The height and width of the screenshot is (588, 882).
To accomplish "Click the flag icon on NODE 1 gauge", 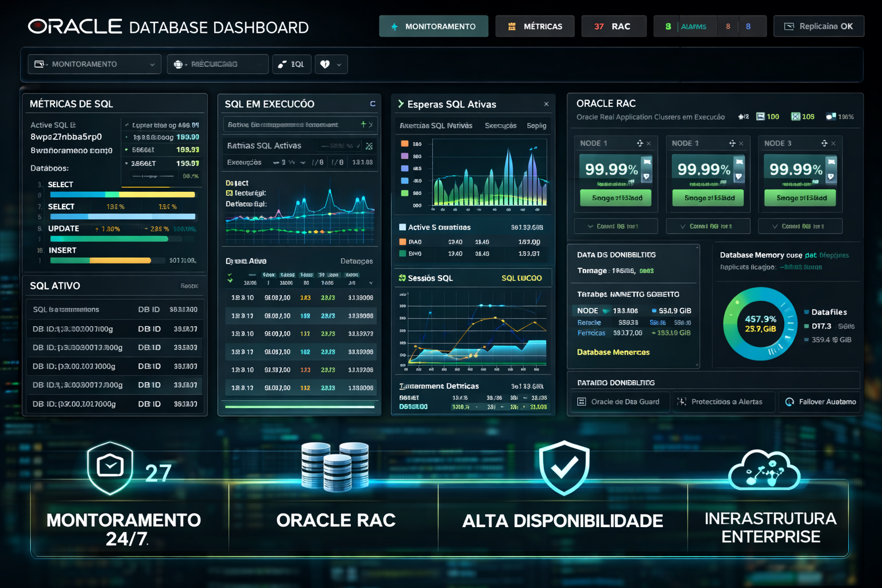I will [647, 163].
